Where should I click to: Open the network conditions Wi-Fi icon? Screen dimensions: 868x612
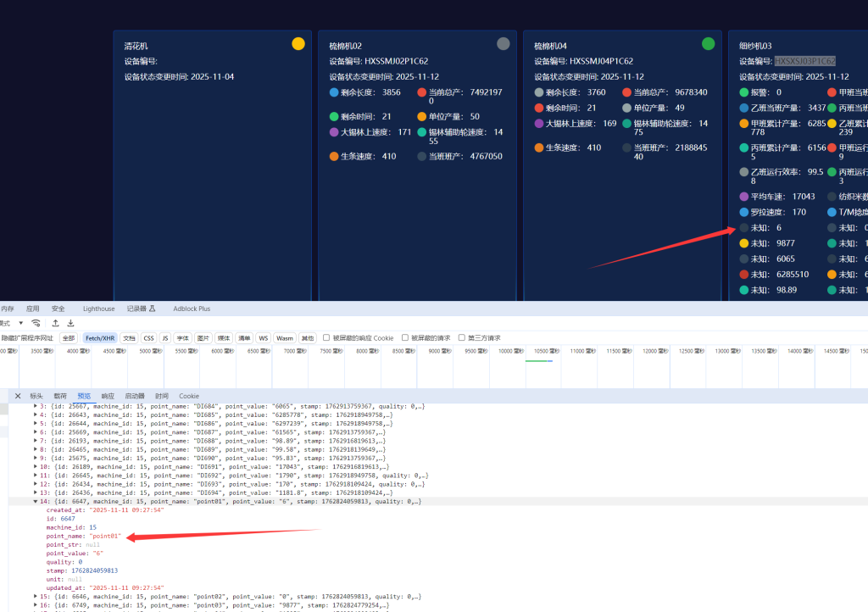coord(36,323)
